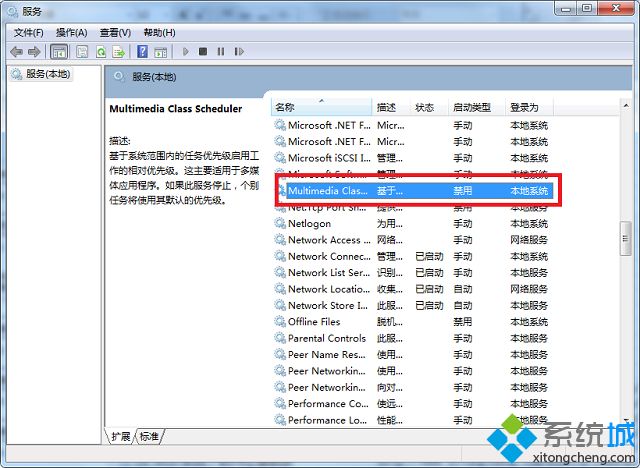The width and height of the screenshot is (640, 468).
Task: Click the Pause Service icon
Action: (221, 51)
